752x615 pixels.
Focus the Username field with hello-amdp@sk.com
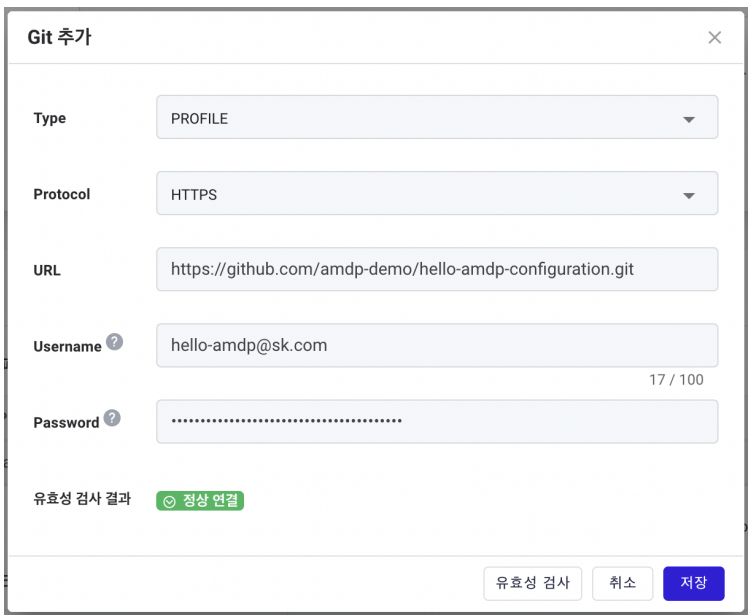[x=437, y=345]
